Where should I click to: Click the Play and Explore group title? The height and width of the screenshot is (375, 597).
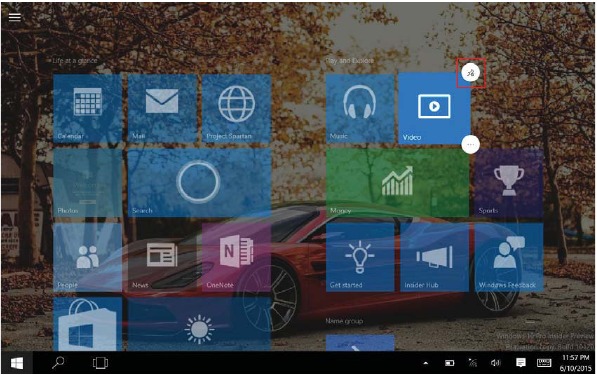pos(350,61)
